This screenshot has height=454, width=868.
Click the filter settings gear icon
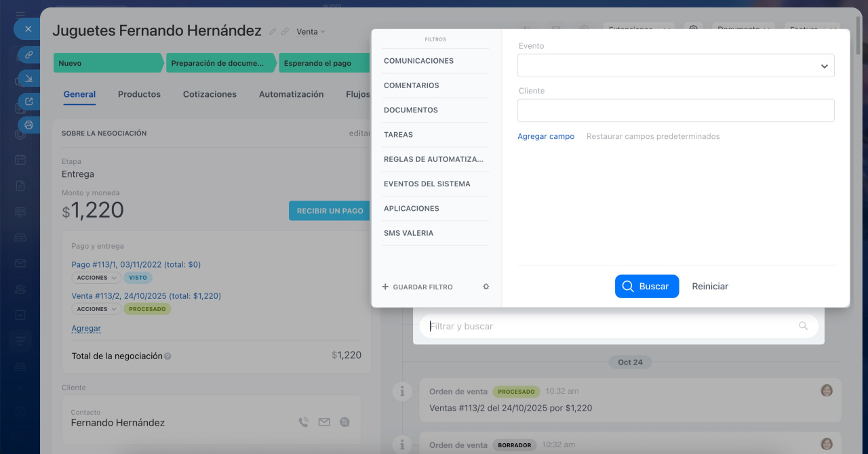coord(486,287)
